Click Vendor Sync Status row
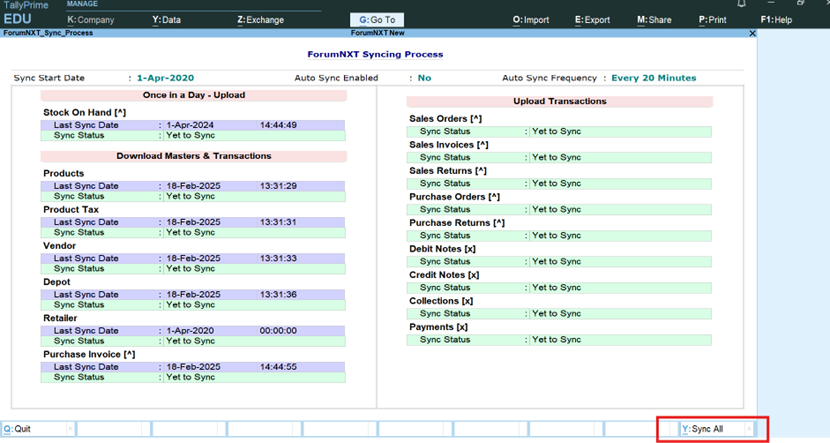Viewport: 830px width, 443px height. [193, 268]
